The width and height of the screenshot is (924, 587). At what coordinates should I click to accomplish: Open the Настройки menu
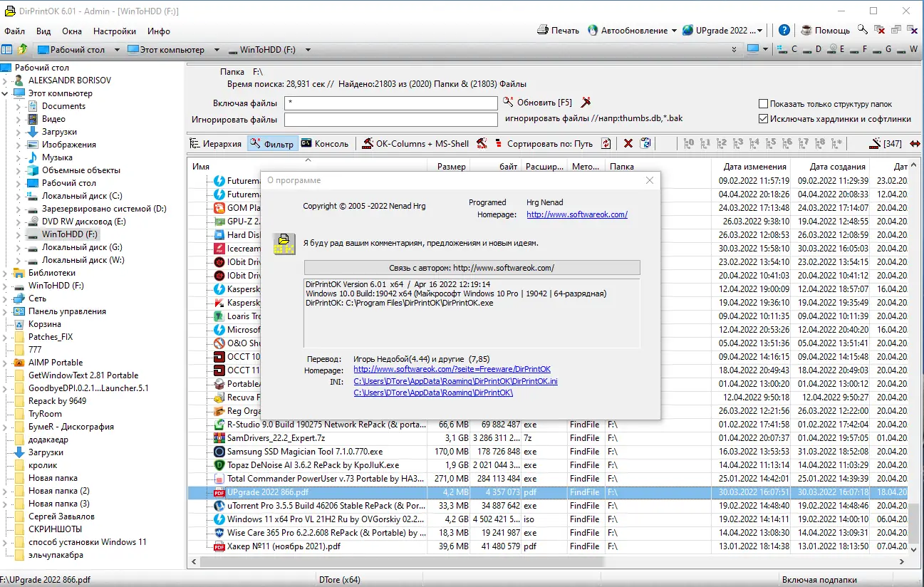click(x=115, y=31)
